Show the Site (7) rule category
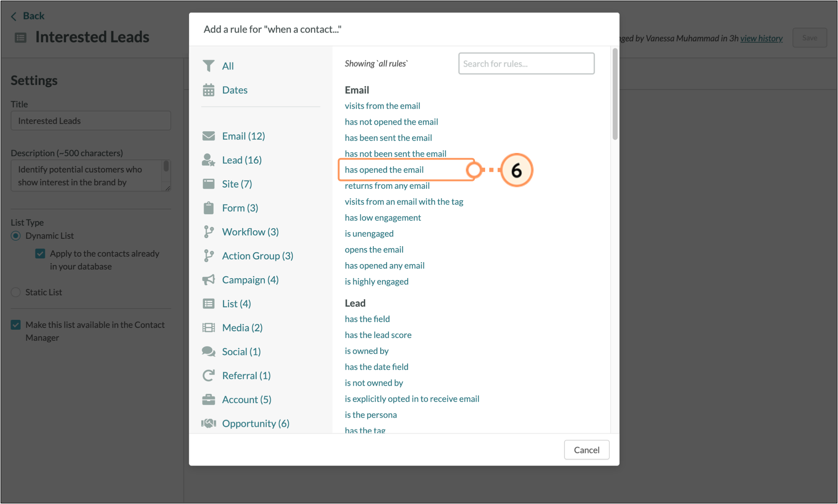The image size is (838, 504). (237, 184)
